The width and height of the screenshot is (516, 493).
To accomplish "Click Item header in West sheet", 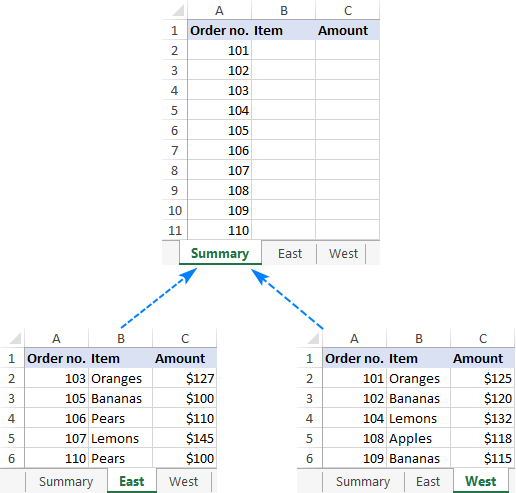I will pyautogui.click(x=419, y=358).
